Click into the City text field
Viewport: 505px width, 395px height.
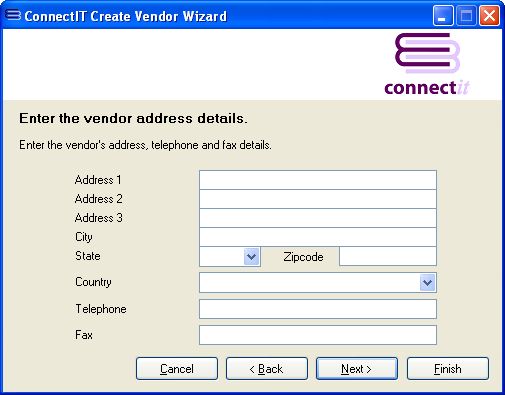pos(318,237)
